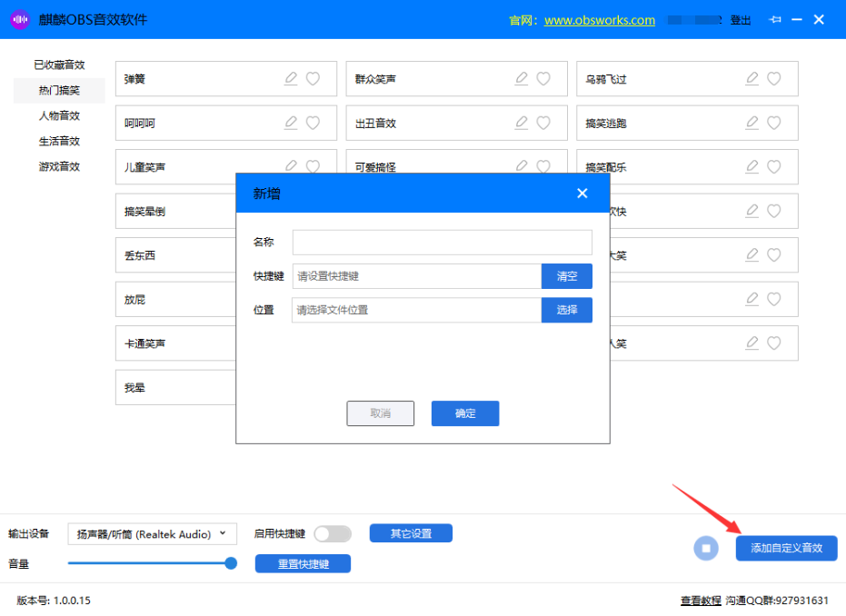Viewport: 846px width, 616px height.
Task: Open the www.obsworks.com website link
Action: click(x=599, y=20)
